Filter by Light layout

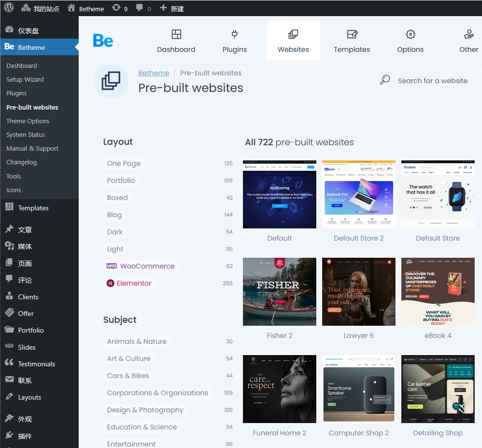pyautogui.click(x=115, y=249)
